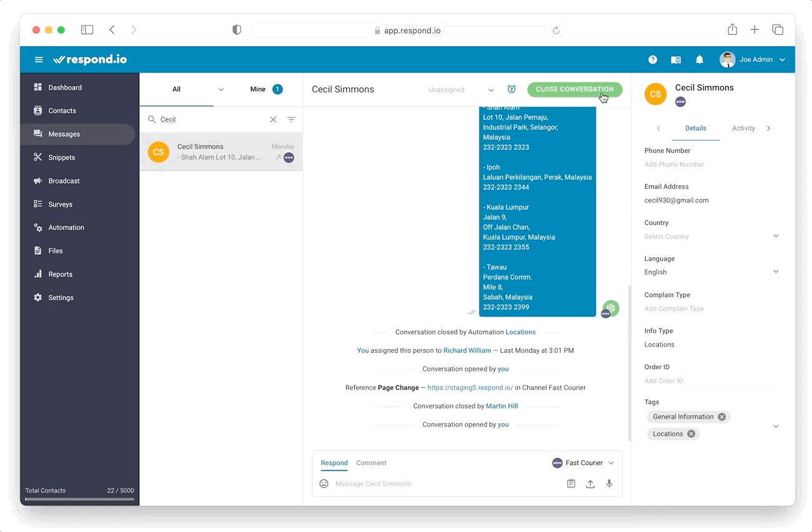Open the snippets clipboard icon in composer

pyautogui.click(x=571, y=484)
